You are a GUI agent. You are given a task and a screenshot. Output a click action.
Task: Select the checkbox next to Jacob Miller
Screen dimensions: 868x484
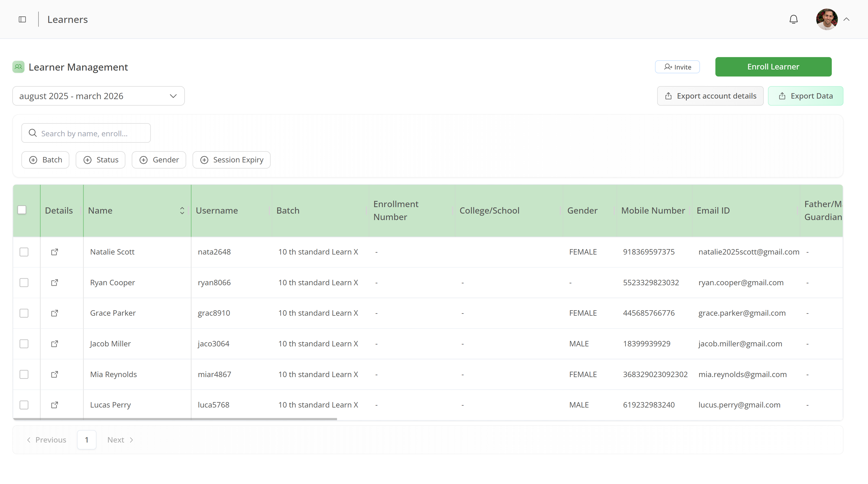(x=24, y=344)
